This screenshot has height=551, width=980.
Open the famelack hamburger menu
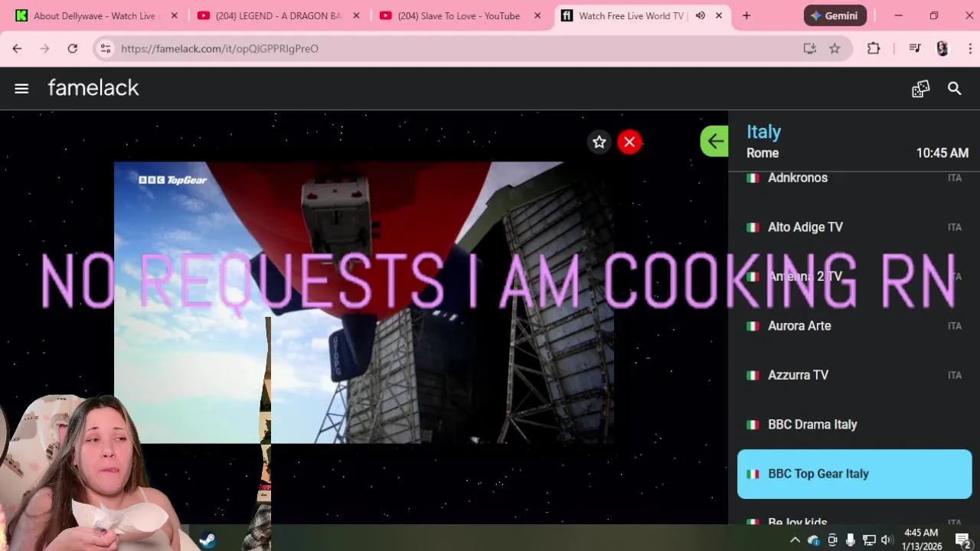coord(21,89)
